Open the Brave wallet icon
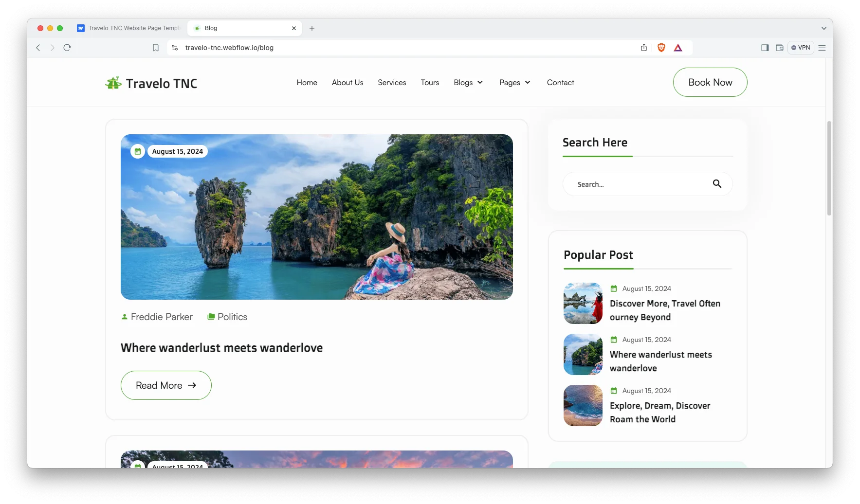This screenshot has height=504, width=860. pos(780,48)
